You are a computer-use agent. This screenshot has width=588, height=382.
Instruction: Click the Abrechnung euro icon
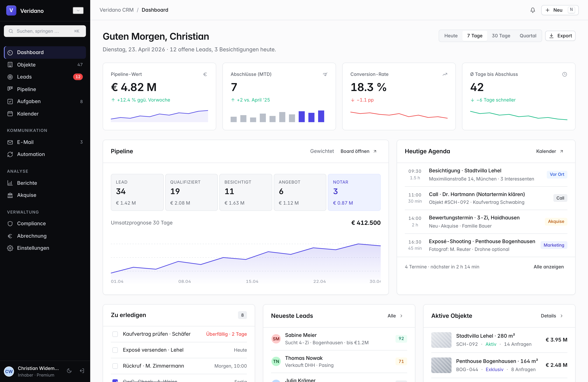click(x=10, y=236)
